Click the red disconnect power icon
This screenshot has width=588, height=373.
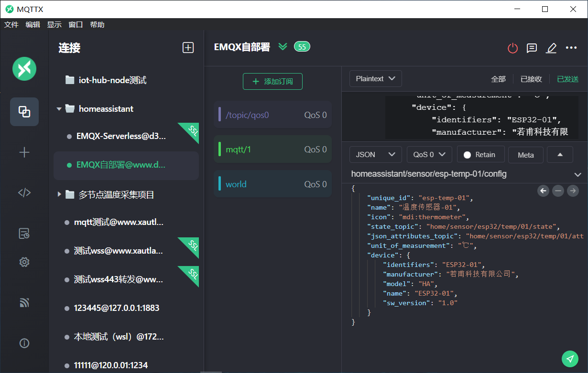(512, 48)
